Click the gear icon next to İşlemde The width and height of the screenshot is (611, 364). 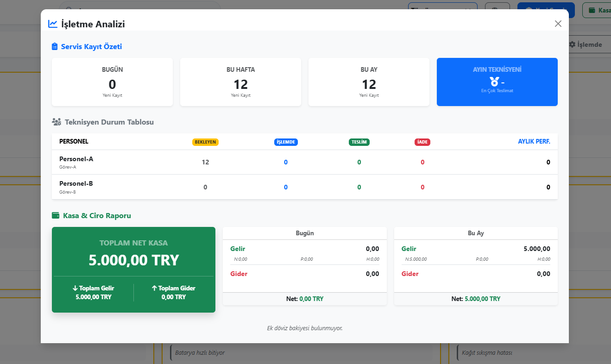572,44
